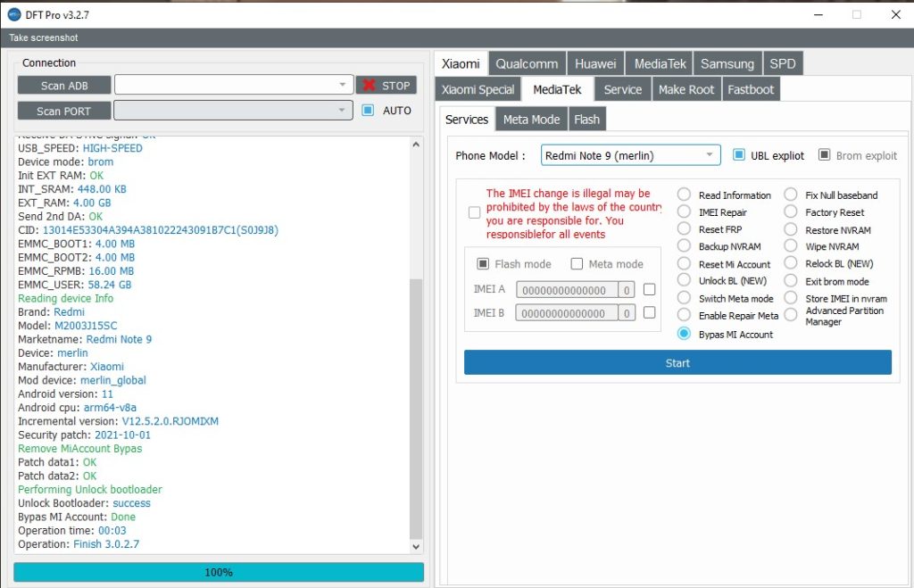
Task: Start the selected MediaTek operation
Action: (x=677, y=362)
